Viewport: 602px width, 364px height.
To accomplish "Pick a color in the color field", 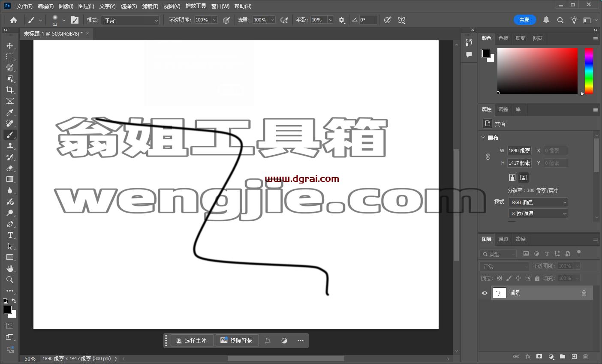I will pyautogui.click(x=537, y=71).
